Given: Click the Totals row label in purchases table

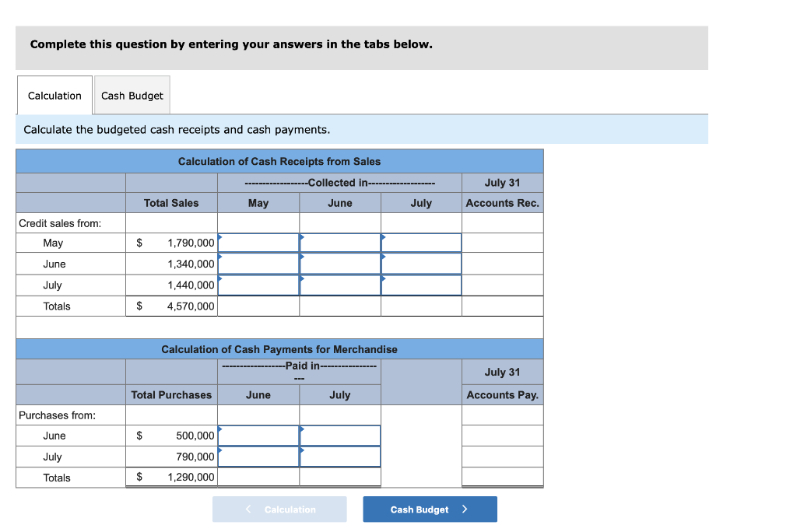Looking at the screenshot, I should (x=56, y=478).
